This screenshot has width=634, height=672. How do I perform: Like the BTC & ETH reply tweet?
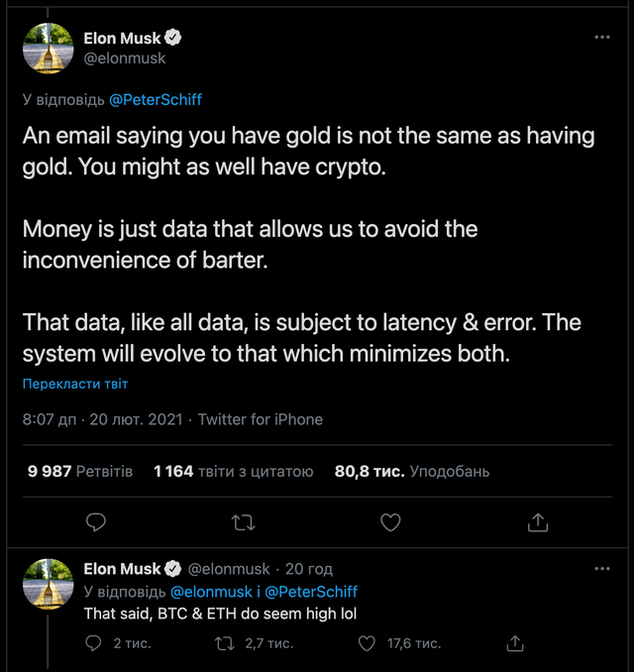368,643
